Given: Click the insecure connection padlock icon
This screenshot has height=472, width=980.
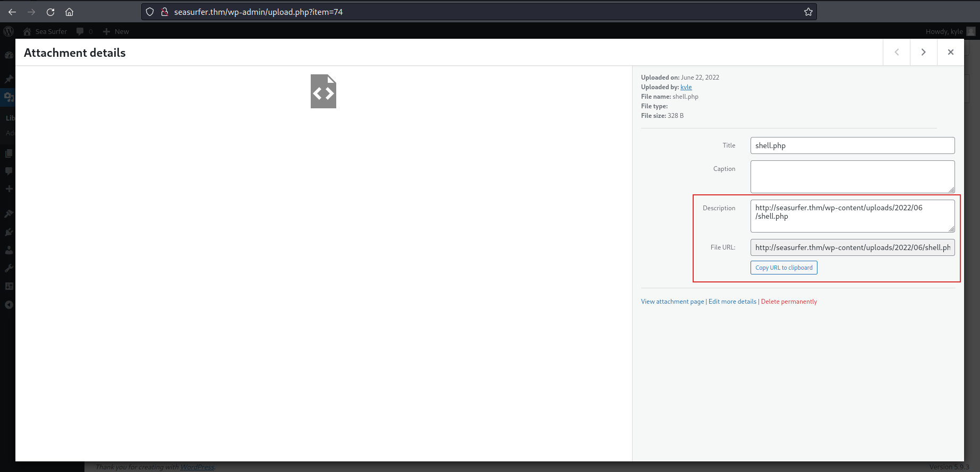Looking at the screenshot, I should pos(165,12).
